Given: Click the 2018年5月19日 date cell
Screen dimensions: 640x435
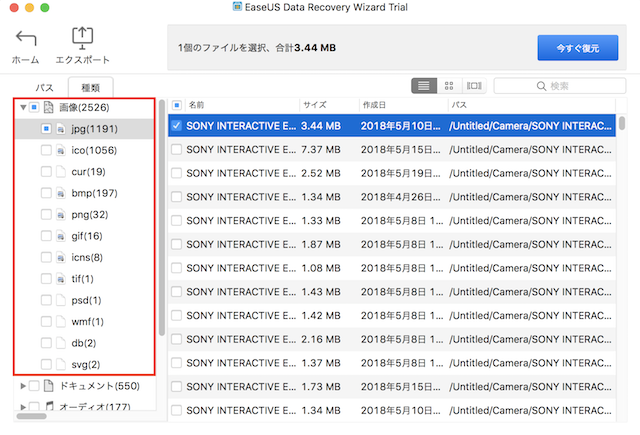Looking at the screenshot, I should pos(400,173).
